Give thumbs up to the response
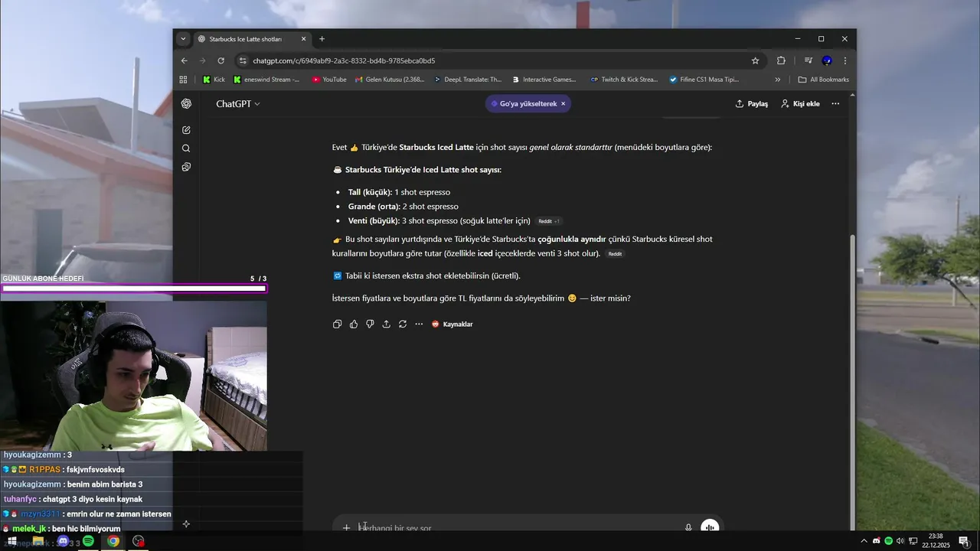This screenshot has width=980, height=551. click(354, 324)
